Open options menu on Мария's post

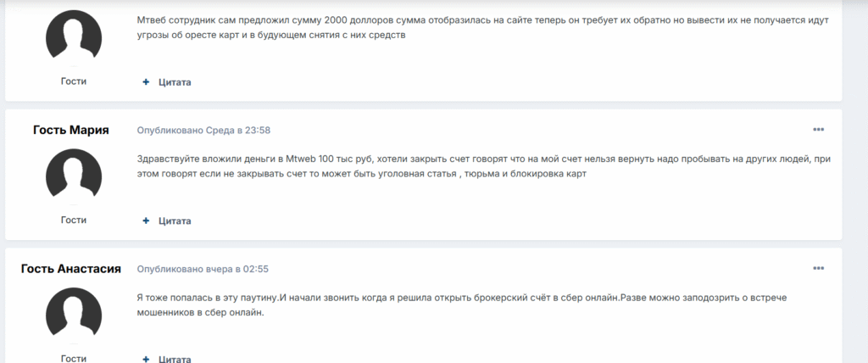coord(818,130)
